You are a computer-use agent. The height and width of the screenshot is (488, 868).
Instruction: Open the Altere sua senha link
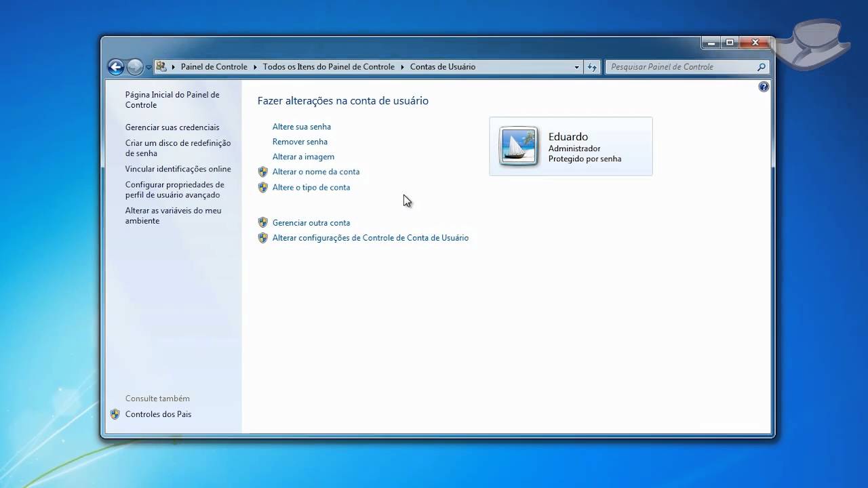[301, 127]
